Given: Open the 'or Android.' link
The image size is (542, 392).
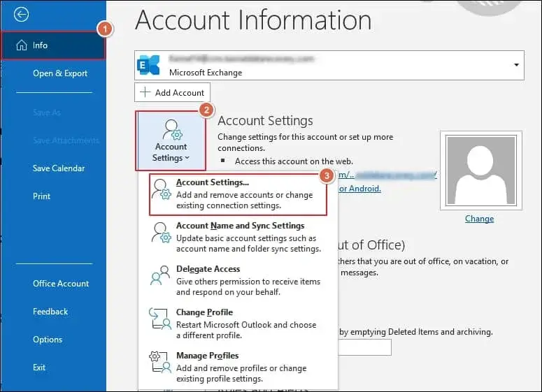Looking at the screenshot, I should pos(360,189).
